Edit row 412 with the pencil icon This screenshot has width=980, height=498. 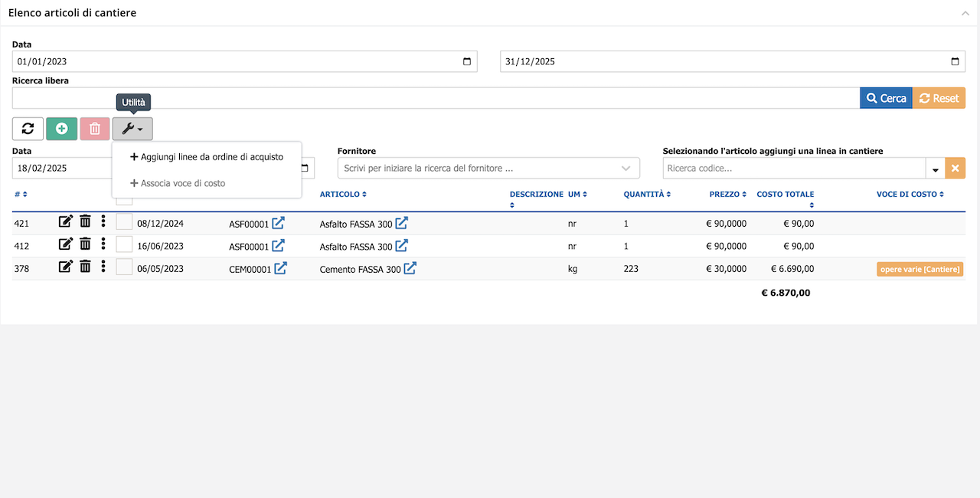66,245
